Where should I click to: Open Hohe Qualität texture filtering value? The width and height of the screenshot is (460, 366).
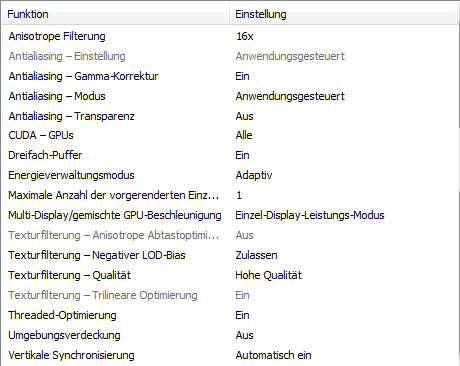tap(268, 275)
